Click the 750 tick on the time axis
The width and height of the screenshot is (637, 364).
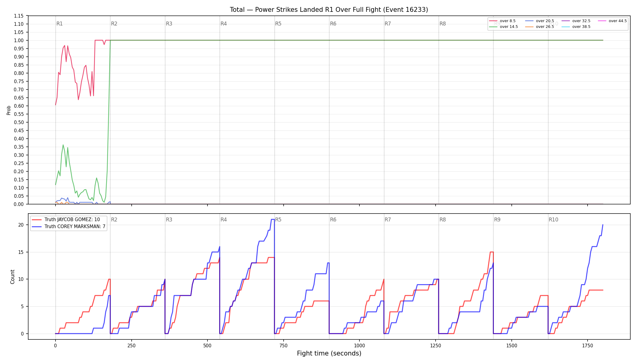[x=284, y=345]
